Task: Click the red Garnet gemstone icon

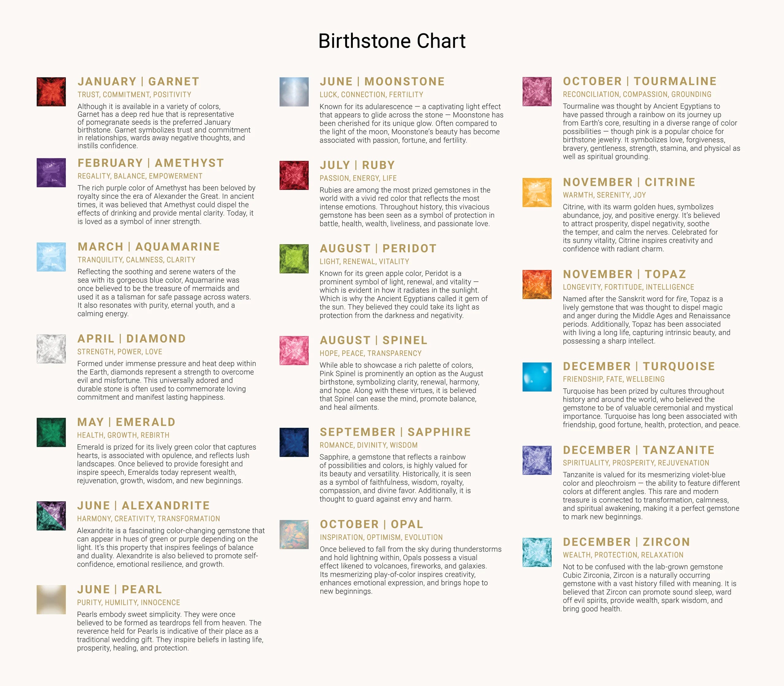Action: (x=51, y=92)
